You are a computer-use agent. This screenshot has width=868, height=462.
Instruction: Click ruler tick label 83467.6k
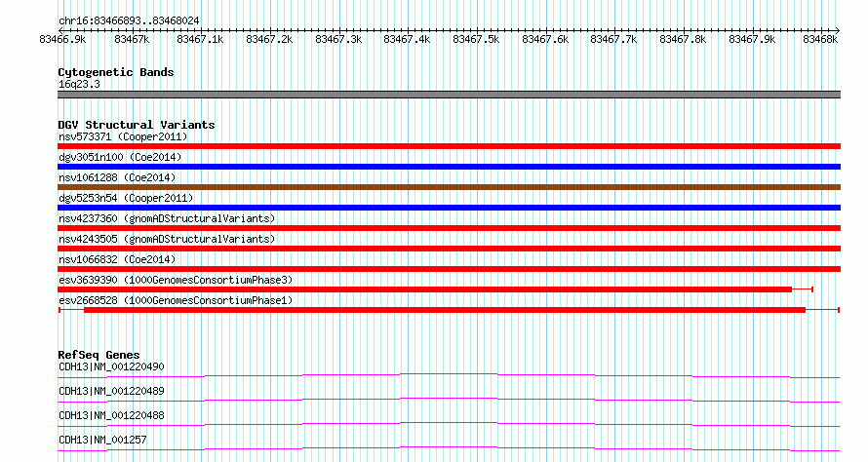coord(545,39)
